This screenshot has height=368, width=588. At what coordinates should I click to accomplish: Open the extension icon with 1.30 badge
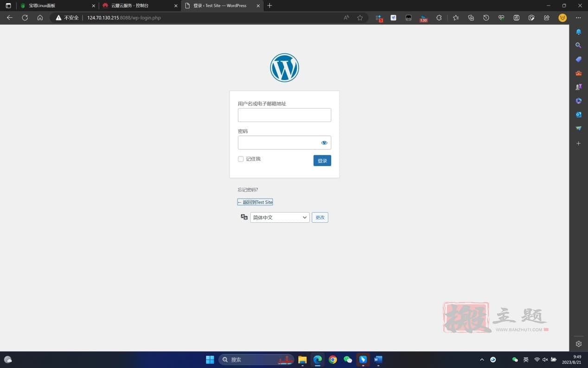[423, 18]
